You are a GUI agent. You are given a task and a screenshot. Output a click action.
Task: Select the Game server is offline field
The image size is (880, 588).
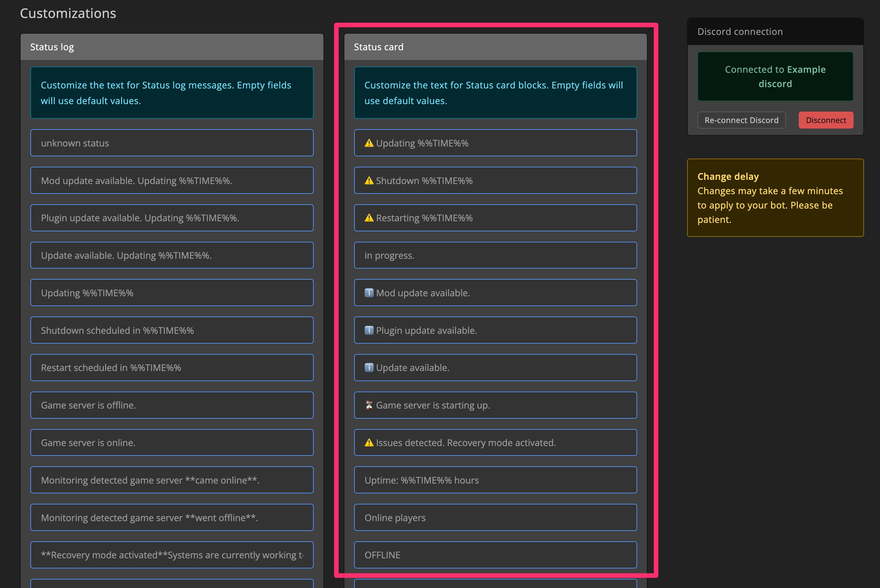(171, 405)
